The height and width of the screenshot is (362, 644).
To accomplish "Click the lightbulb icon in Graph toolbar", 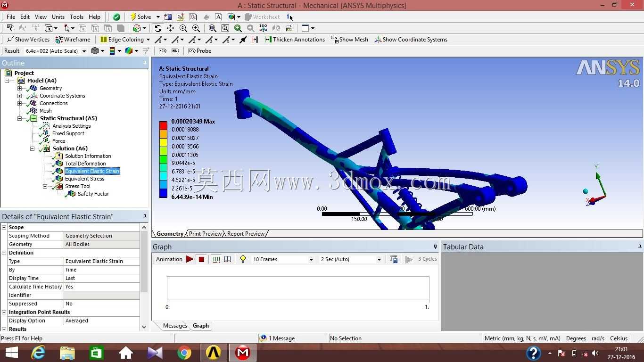I will tap(243, 259).
